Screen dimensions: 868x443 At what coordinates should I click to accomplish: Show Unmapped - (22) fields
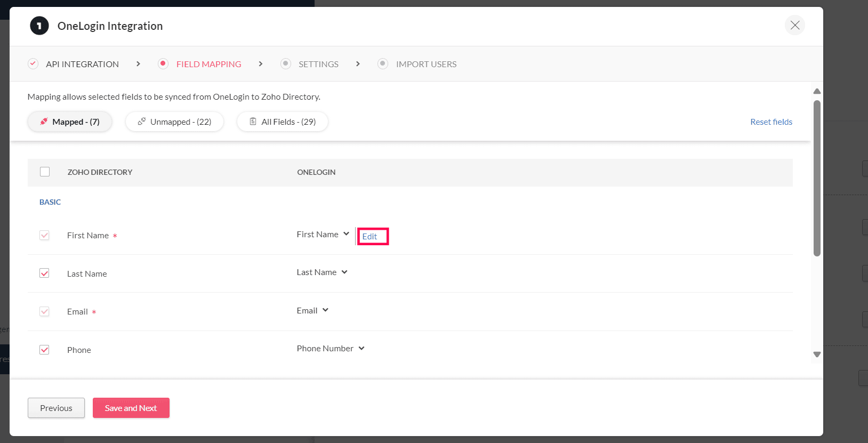point(174,122)
